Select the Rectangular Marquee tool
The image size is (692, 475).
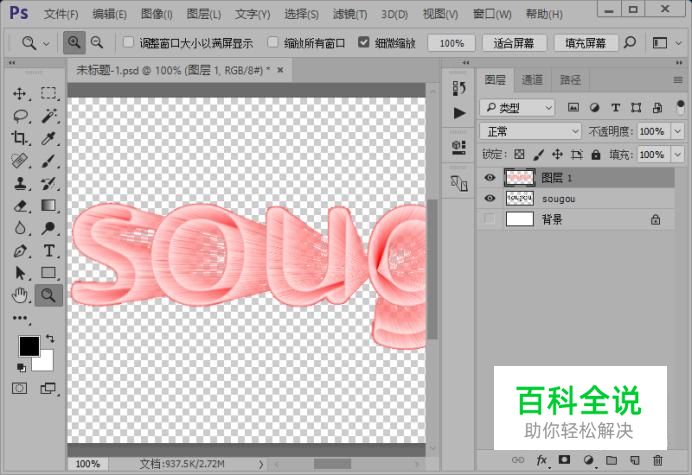click(x=48, y=93)
